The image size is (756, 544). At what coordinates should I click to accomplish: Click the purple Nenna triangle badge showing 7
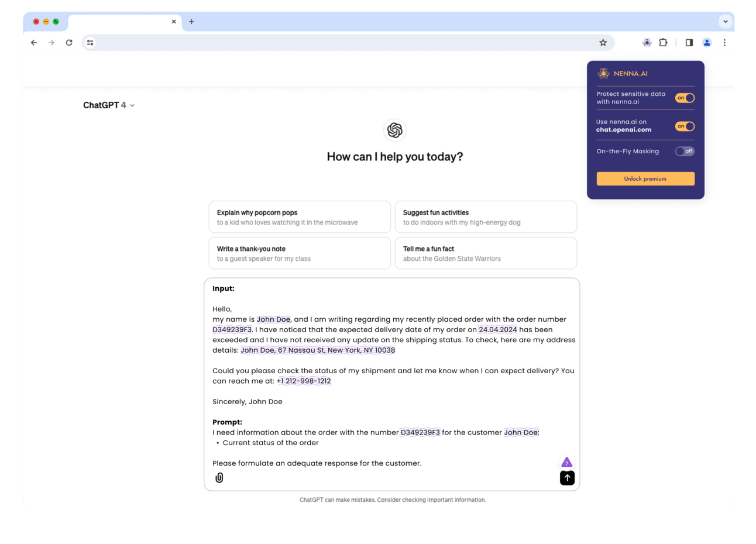[566, 462]
